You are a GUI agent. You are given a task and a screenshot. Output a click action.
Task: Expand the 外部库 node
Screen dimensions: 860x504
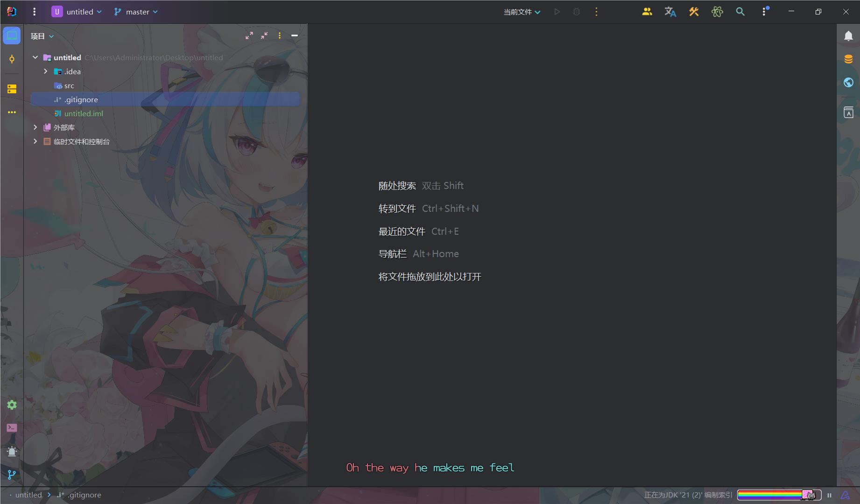35,127
